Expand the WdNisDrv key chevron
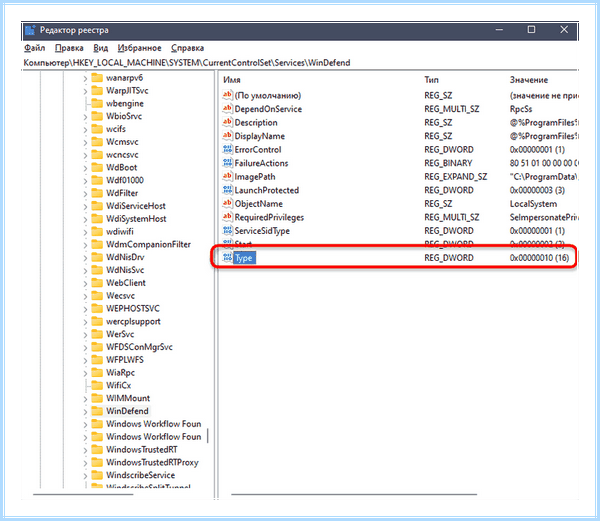Image resolution: width=600 pixels, height=521 pixels. 85,257
